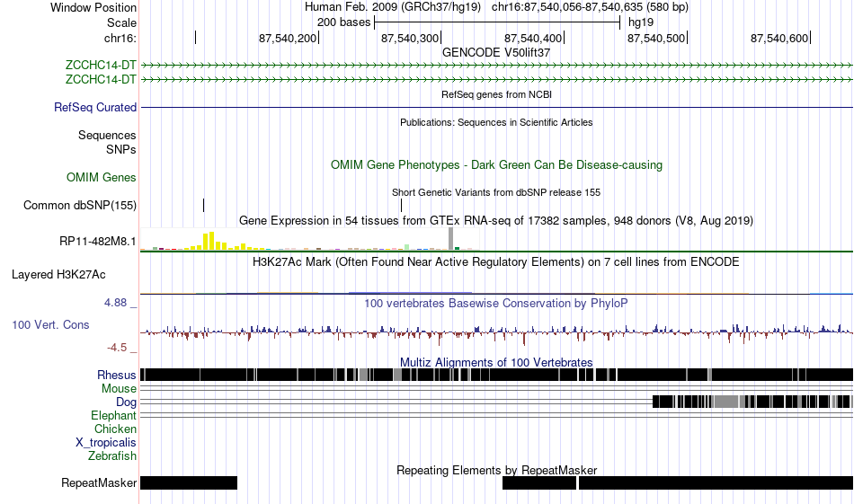Select the Dog alignment row label
The width and height of the screenshot is (854, 504).
pos(127,402)
